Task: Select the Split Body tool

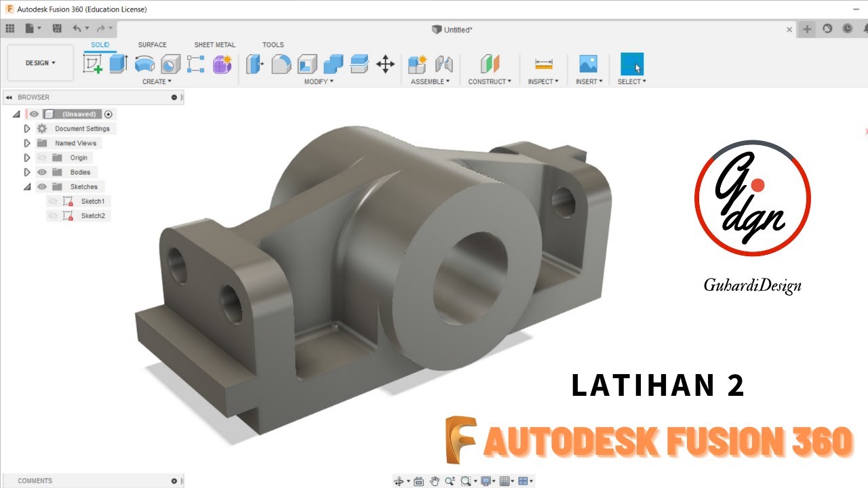Action: [x=359, y=64]
